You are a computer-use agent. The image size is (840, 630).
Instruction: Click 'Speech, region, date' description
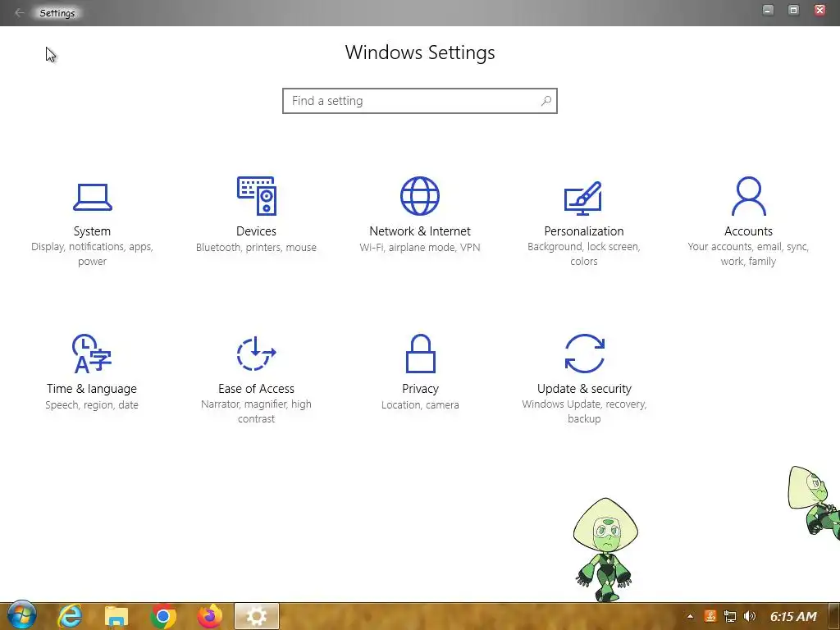[x=92, y=404]
